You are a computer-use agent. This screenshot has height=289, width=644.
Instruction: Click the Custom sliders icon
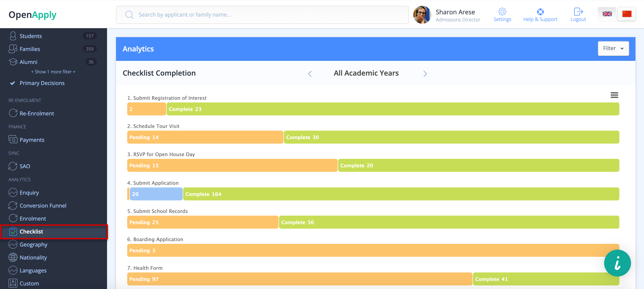(13, 283)
